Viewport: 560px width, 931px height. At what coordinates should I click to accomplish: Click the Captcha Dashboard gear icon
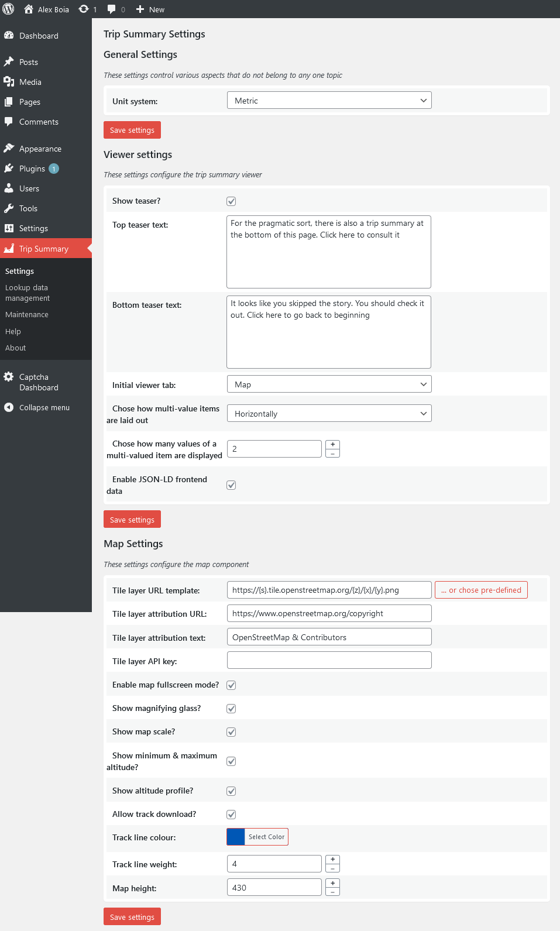[x=9, y=376]
